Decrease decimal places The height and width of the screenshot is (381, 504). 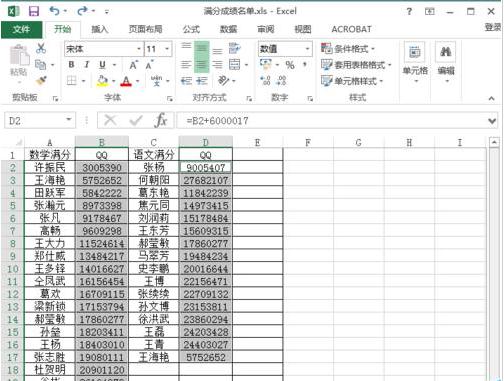pyautogui.click(x=281, y=81)
